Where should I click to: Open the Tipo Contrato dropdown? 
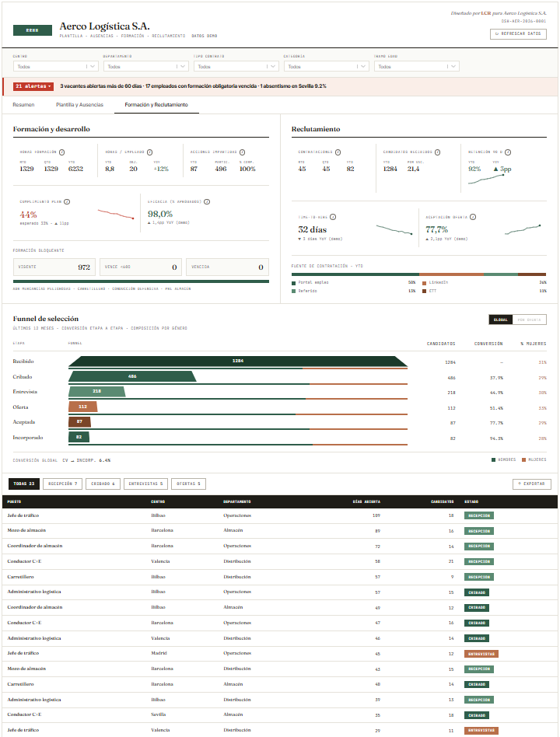236,66
